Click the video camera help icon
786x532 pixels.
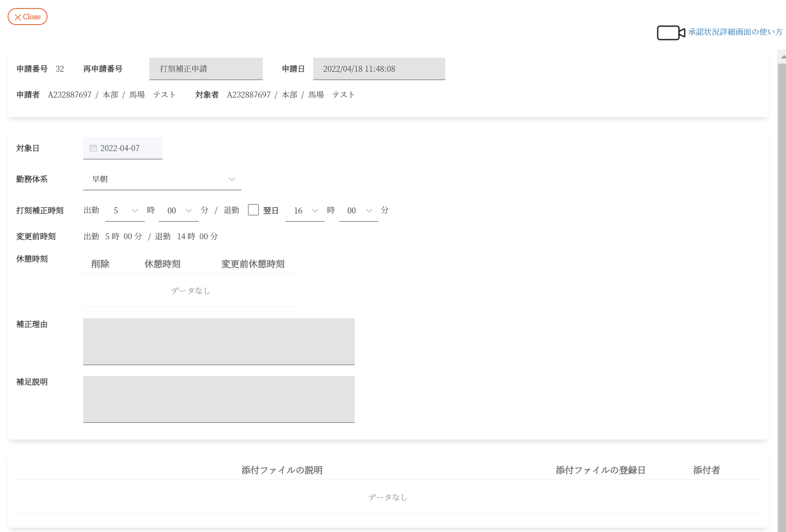tap(671, 33)
